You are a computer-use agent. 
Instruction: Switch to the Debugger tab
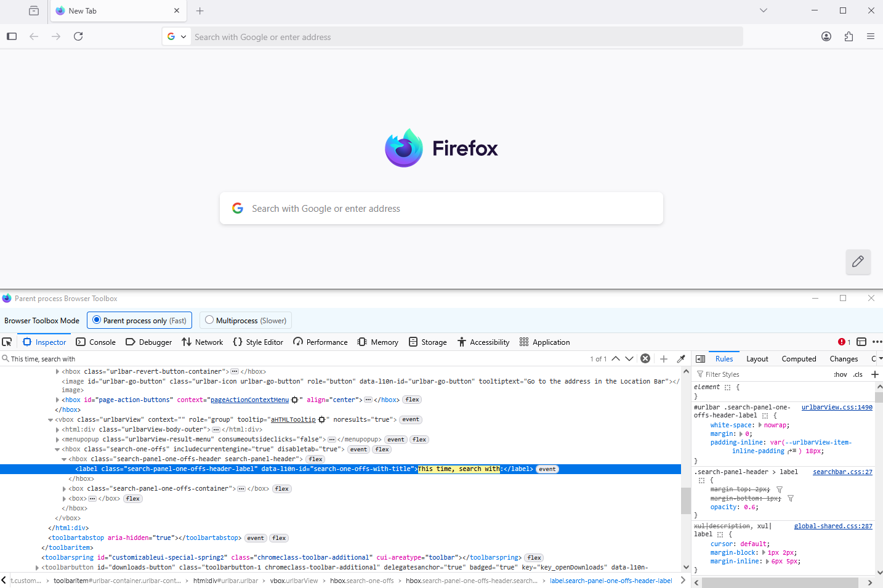coord(149,342)
